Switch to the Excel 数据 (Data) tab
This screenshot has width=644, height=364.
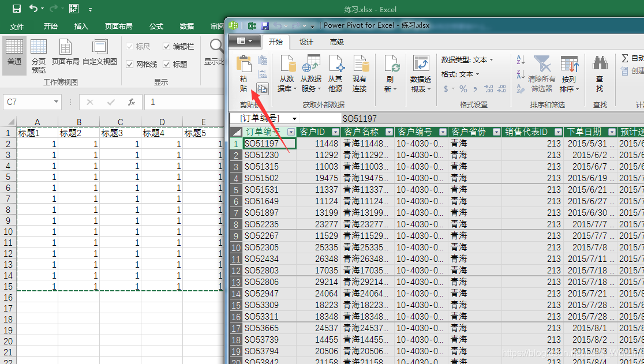[x=187, y=27]
